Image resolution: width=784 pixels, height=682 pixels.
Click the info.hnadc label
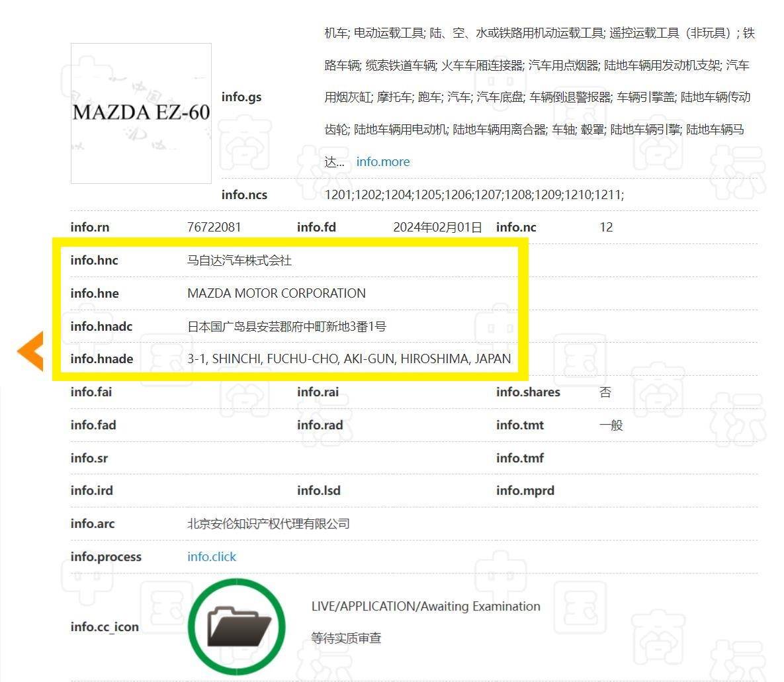pyautogui.click(x=101, y=327)
